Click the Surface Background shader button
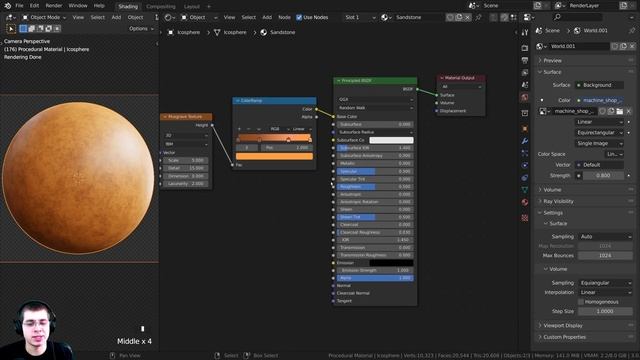Screen dimensions: 640x360 tap(600, 85)
